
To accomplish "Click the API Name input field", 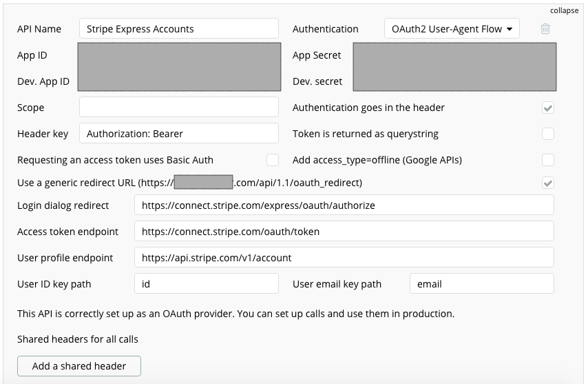I will [179, 29].
